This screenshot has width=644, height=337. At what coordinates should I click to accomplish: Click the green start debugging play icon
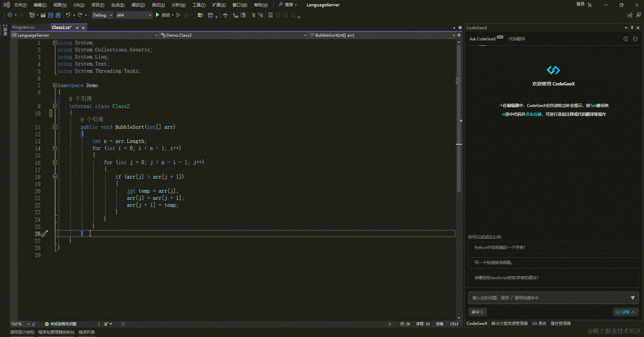(157, 15)
